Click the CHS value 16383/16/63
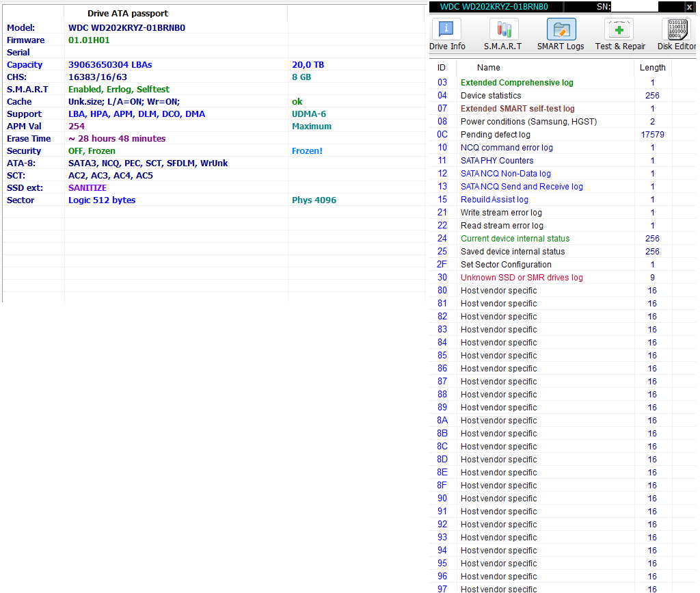 click(98, 77)
